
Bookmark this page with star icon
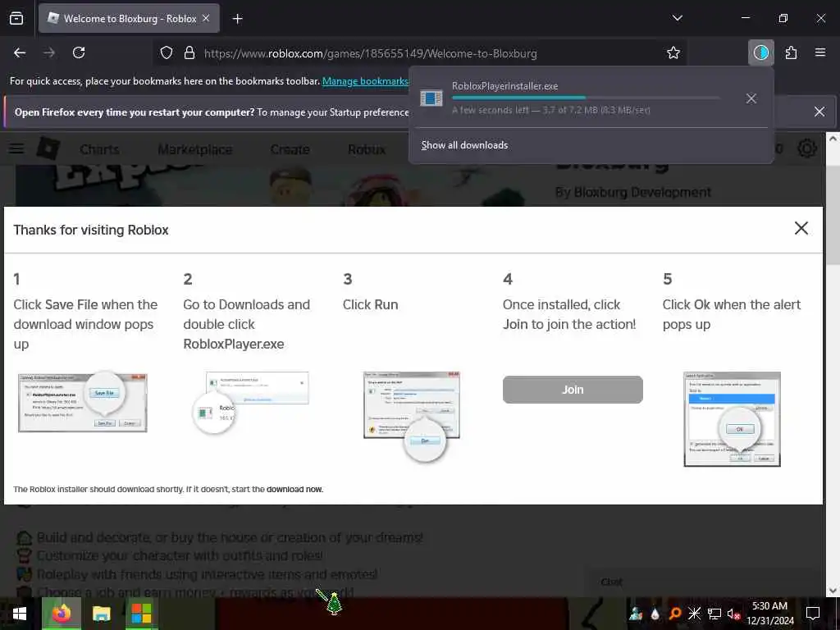click(x=673, y=52)
